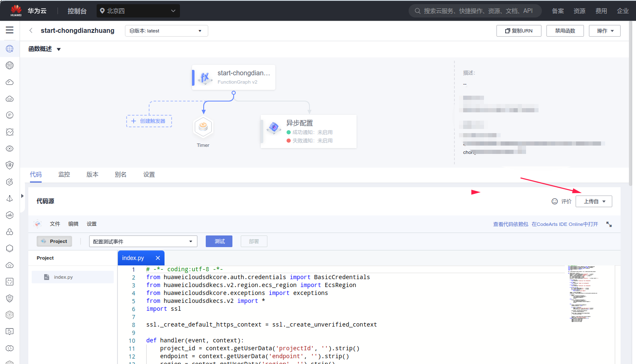Click the eye icon in sidebar
This screenshot has width=636, height=364.
[10, 149]
